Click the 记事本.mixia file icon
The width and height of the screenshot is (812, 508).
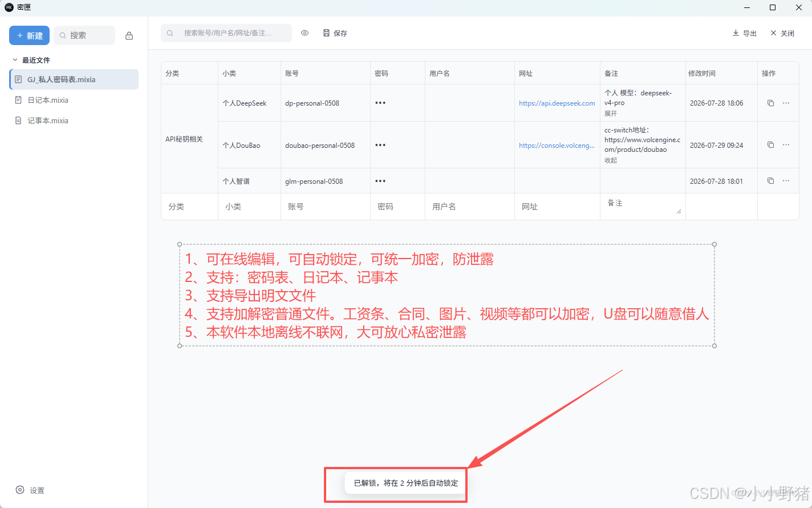[x=18, y=120]
